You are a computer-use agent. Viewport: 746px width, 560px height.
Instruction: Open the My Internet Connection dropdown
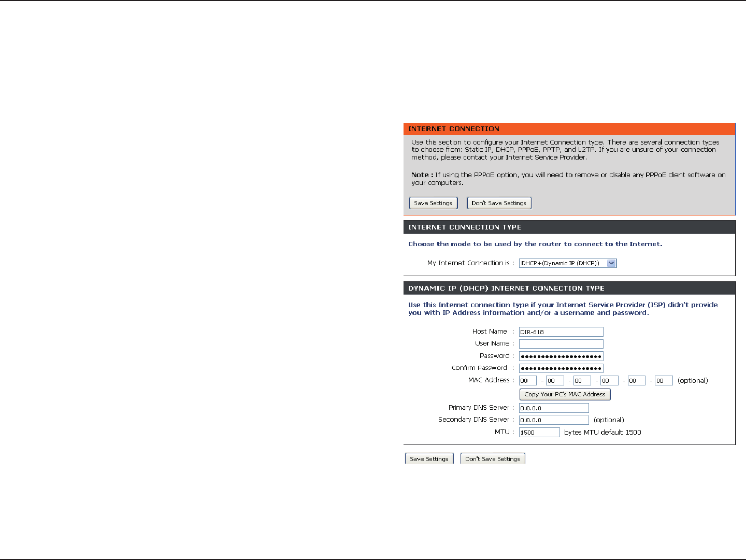click(x=568, y=263)
